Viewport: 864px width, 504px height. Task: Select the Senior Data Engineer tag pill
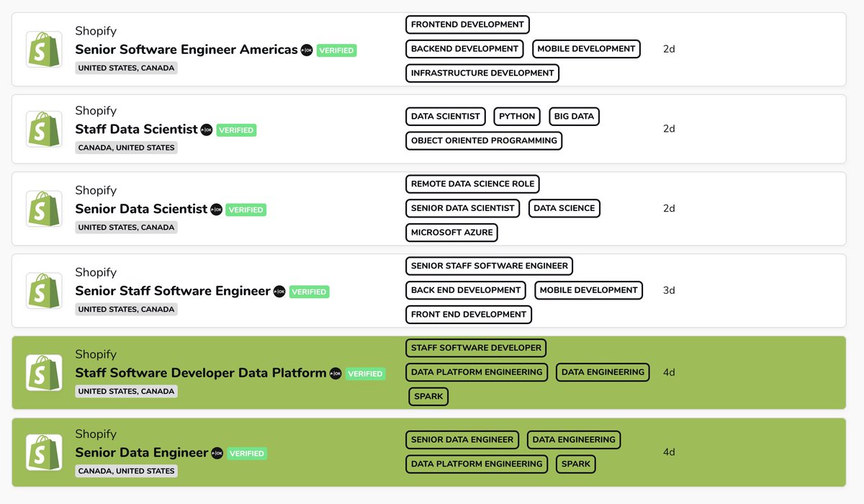point(462,440)
